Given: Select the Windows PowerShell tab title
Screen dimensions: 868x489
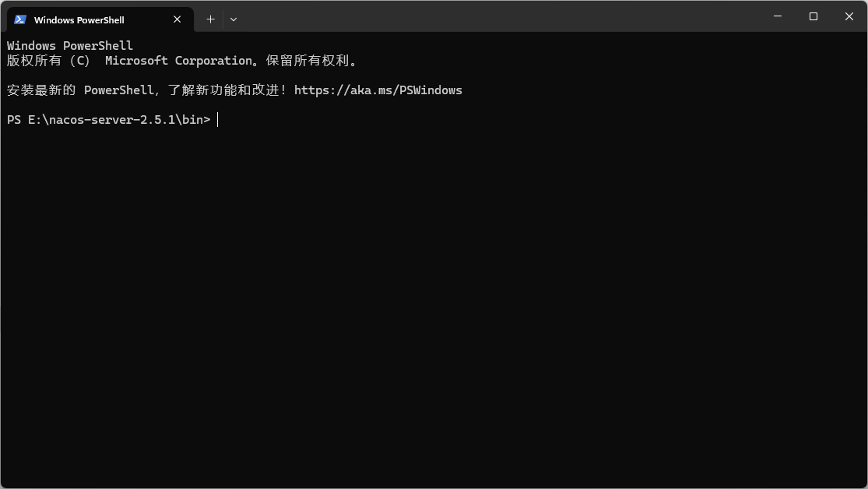Looking at the screenshot, I should point(79,20).
